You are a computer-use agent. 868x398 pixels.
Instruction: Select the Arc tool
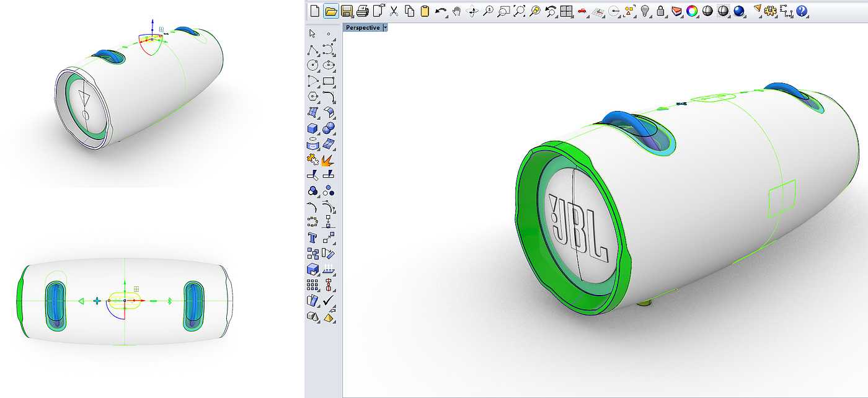pos(313,80)
